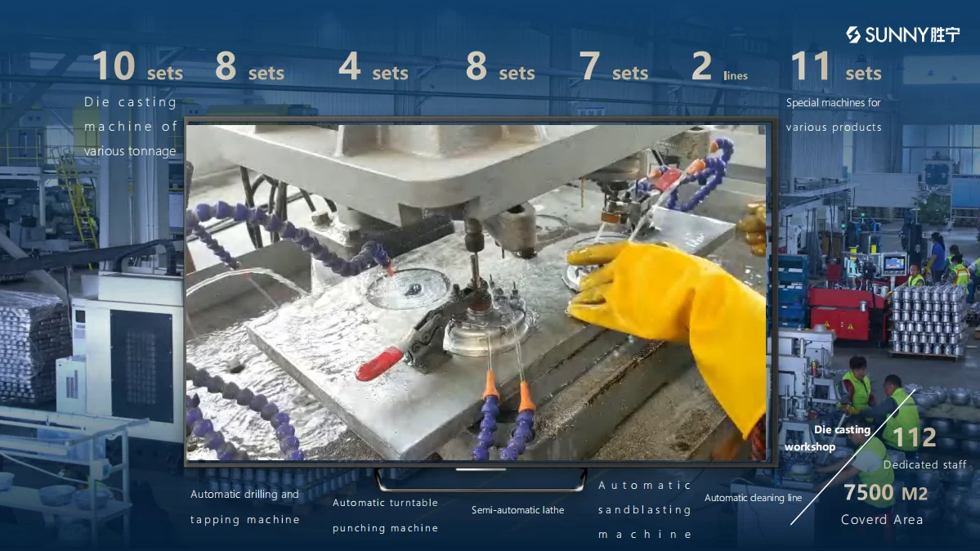Click the '4 sets' figure
980x551 pixels.
click(x=374, y=66)
